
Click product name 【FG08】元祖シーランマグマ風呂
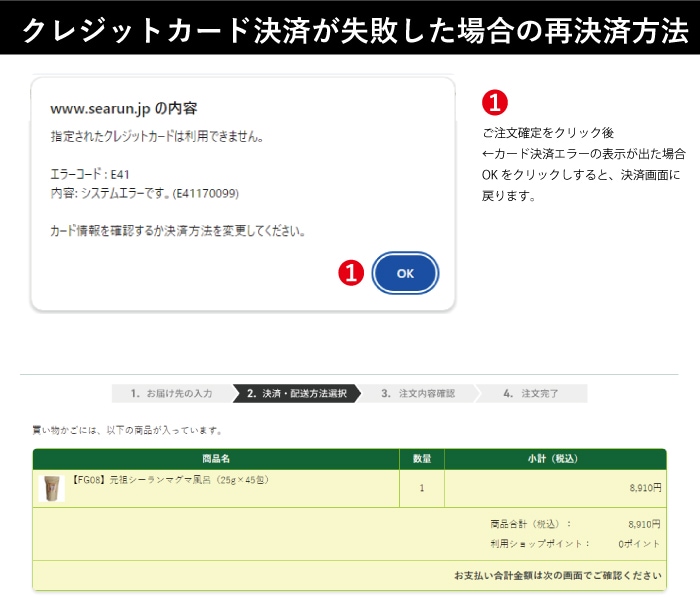pyautogui.click(x=170, y=480)
